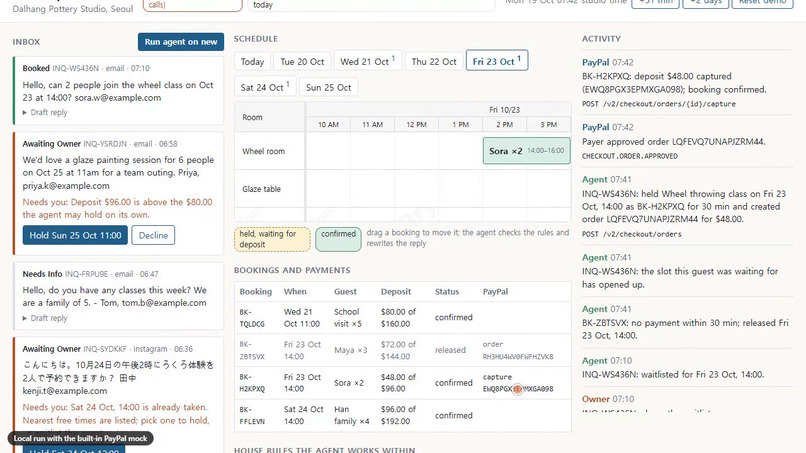Show the Sun 25 Oct schedule
Image resolution: width=806 pixels, height=453 pixels.
[x=328, y=87]
